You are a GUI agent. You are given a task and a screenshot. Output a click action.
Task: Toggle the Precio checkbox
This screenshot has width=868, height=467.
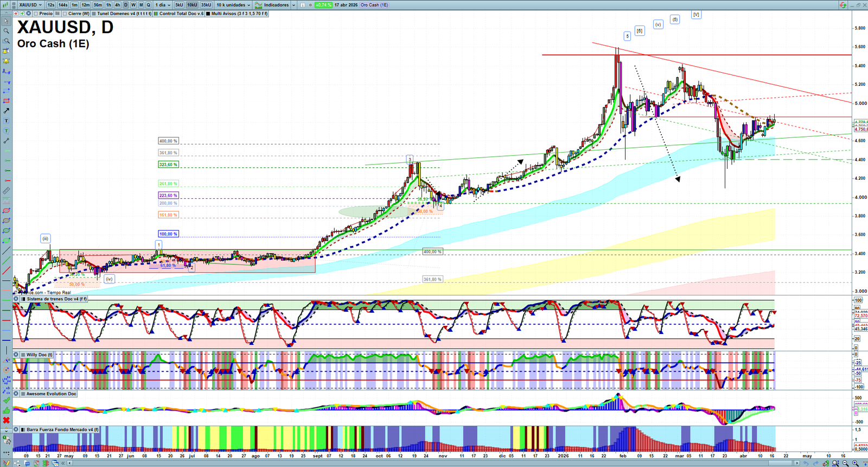coord(36,14)
